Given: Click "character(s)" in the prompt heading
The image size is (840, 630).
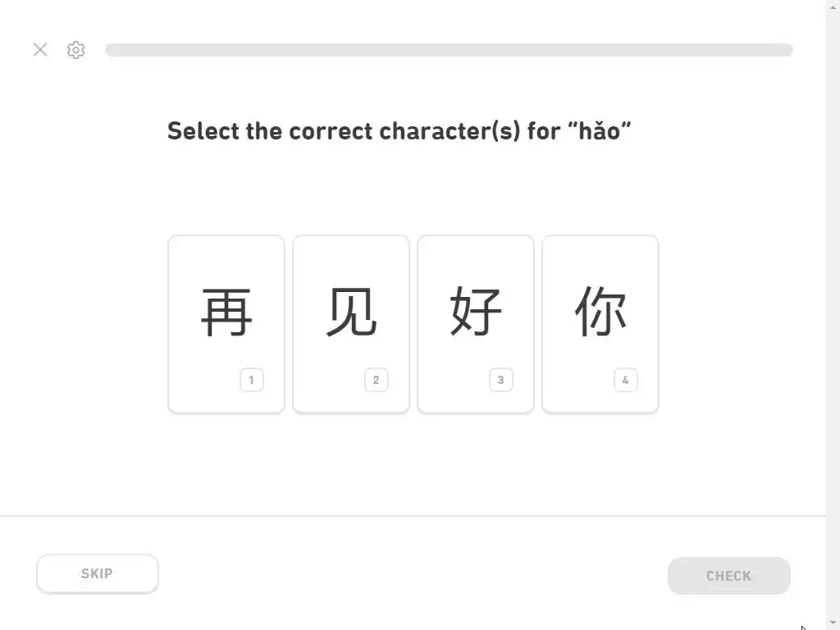Looking at the screenshot, I should [450, 130].
